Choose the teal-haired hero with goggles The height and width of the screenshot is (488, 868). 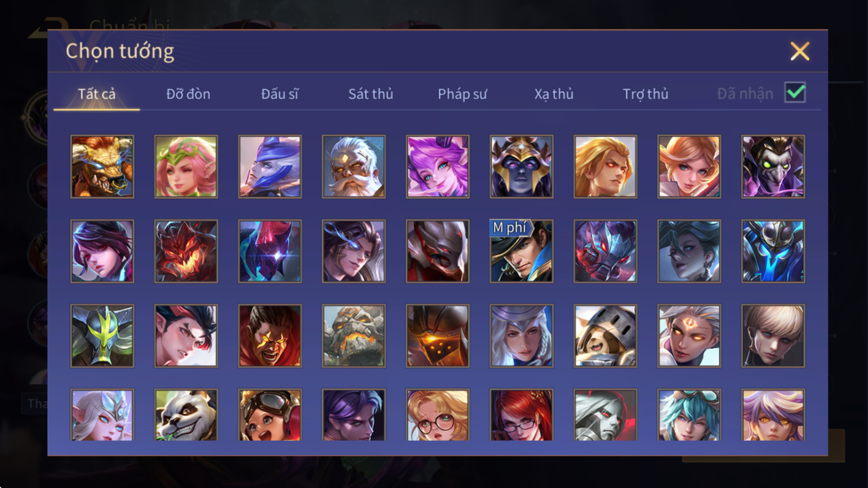click(689, 415)
